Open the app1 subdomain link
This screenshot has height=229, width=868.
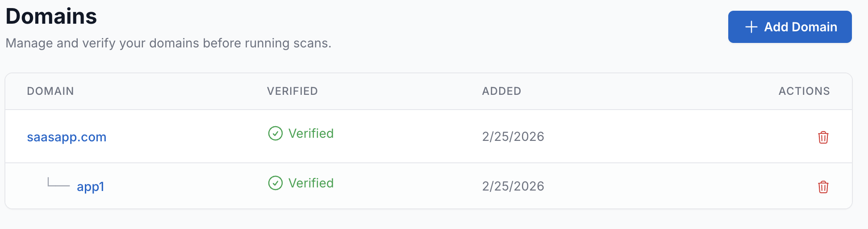90,187
